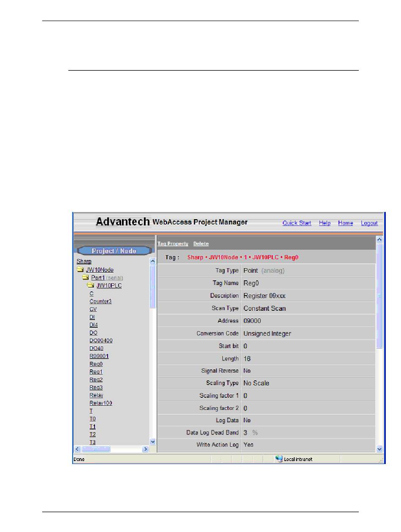Open tag DI4 in the tree
Viewport: 401px width, 532px height.
93,325
